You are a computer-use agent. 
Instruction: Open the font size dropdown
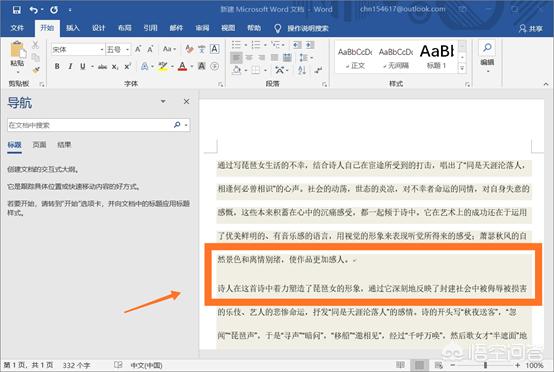(128, 49)
